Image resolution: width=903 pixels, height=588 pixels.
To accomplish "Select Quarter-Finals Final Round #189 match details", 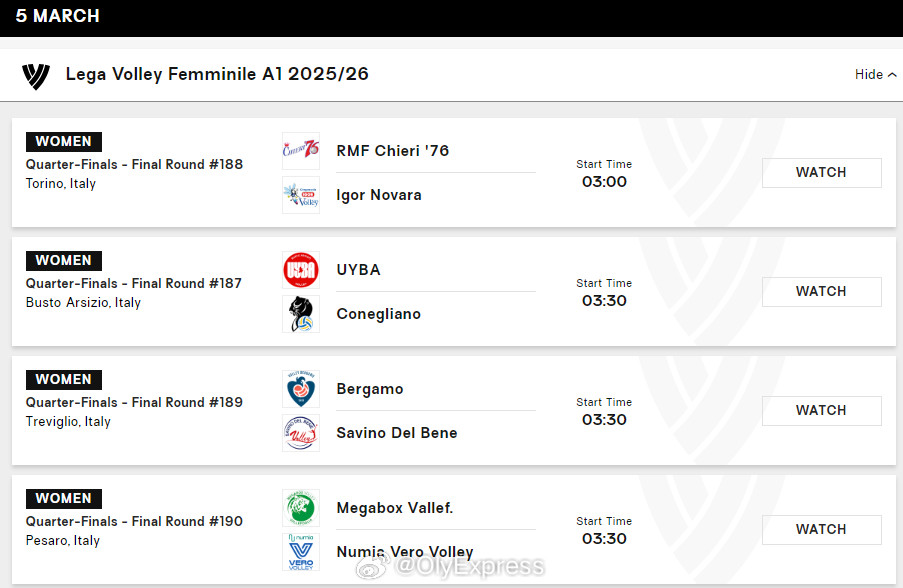I will coord(134,402).
